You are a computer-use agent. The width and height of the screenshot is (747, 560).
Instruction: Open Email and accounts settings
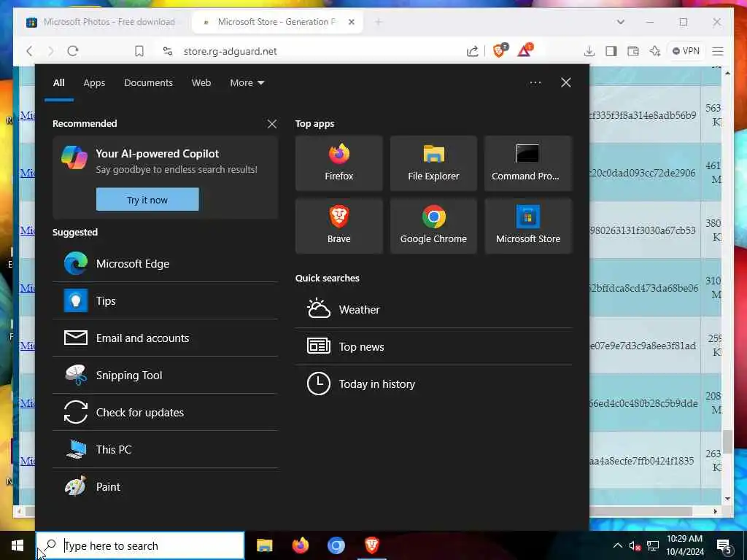(x=166, y=338)
